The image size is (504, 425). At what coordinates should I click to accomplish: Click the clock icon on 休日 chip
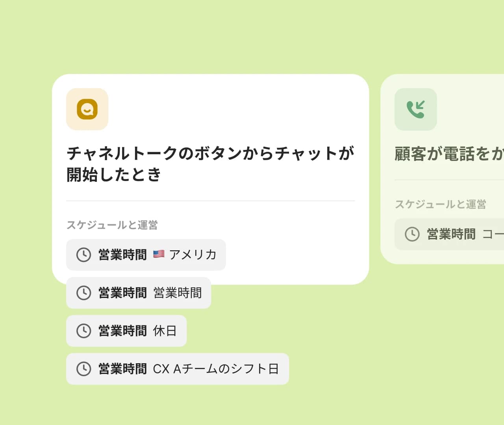[x=83, y=331]
